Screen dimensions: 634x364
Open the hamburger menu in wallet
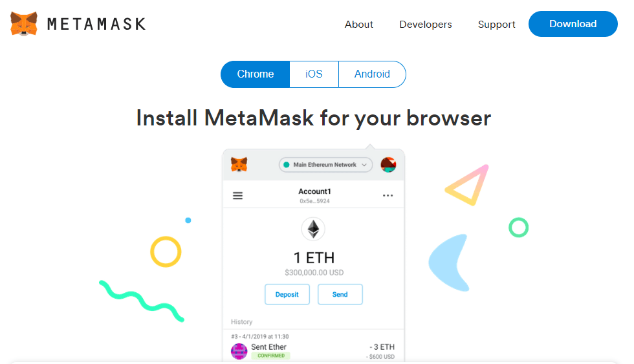(x=238, y=196)
